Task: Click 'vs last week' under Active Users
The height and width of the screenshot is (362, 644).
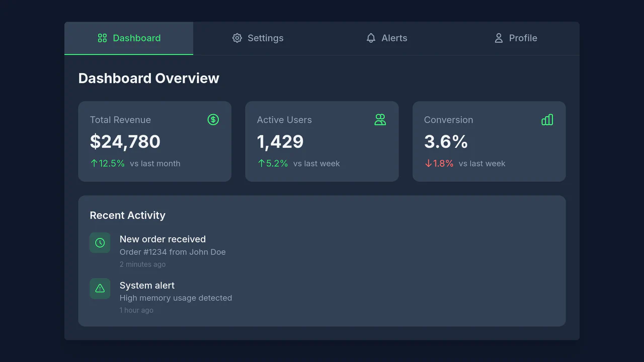Action: (316, 163)
